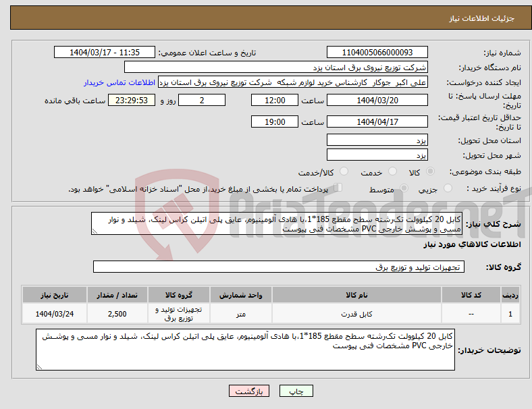
Task: Click the quantity cell 2,500
Action: coord(117,314)
